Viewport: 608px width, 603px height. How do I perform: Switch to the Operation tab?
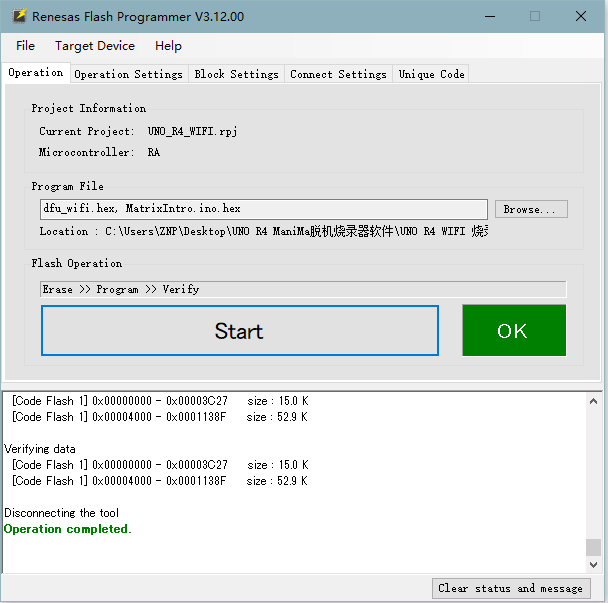[36, 73]
